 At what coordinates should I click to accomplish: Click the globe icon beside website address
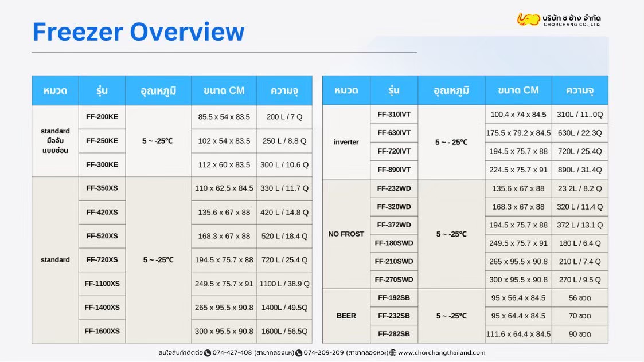[393, 353]
